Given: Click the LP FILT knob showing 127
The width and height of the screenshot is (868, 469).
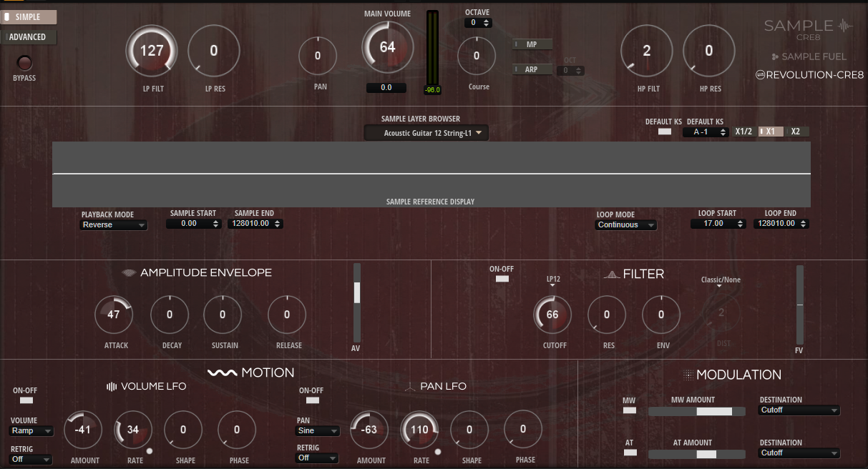Looking at the screenshot, I should [x=152, y=51].
